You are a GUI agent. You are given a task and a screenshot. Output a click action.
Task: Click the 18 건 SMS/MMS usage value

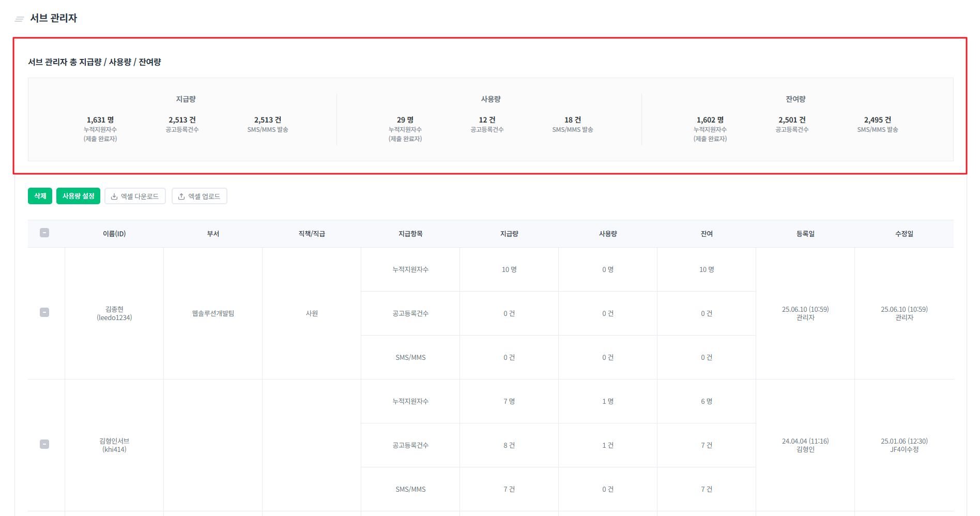pos(573,120)
